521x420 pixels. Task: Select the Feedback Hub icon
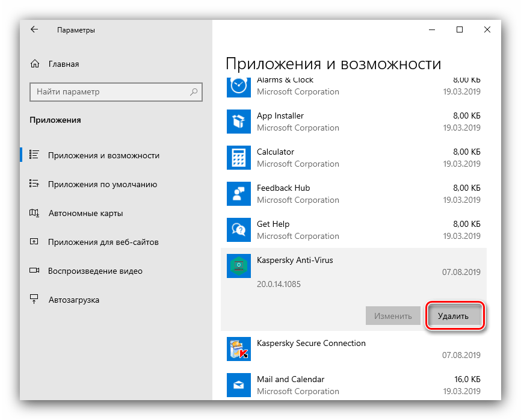tap(238, 194)
